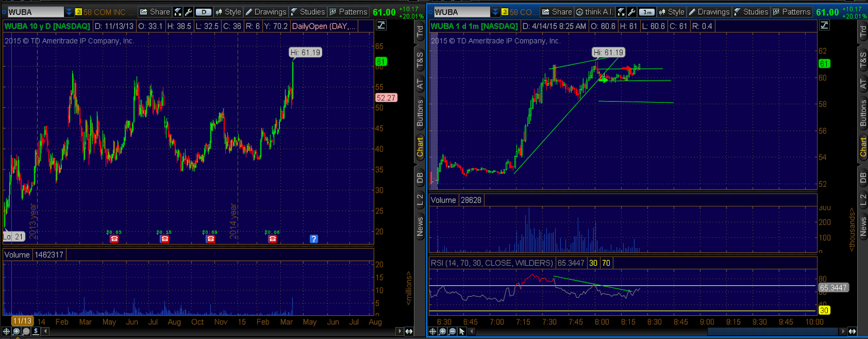Open Buttons side tab of right chart
The height and width of the screenshot is (339, 868).
863,113
